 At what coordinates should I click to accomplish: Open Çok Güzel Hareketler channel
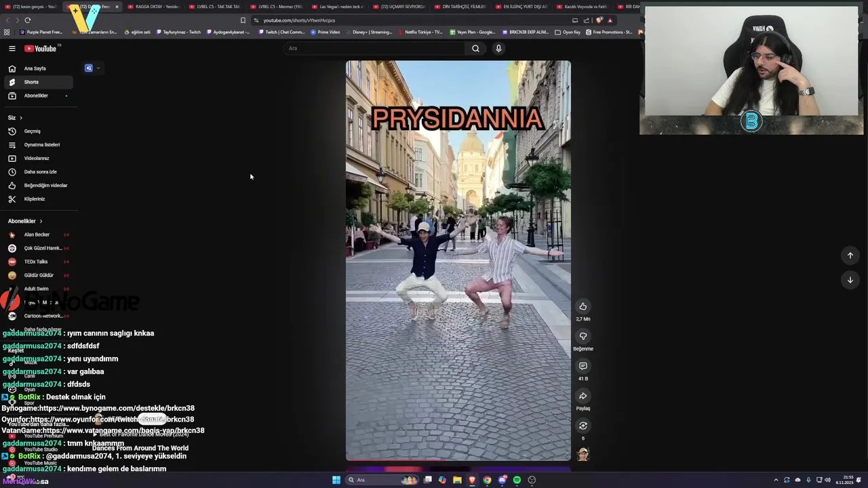tap(38, 248)
